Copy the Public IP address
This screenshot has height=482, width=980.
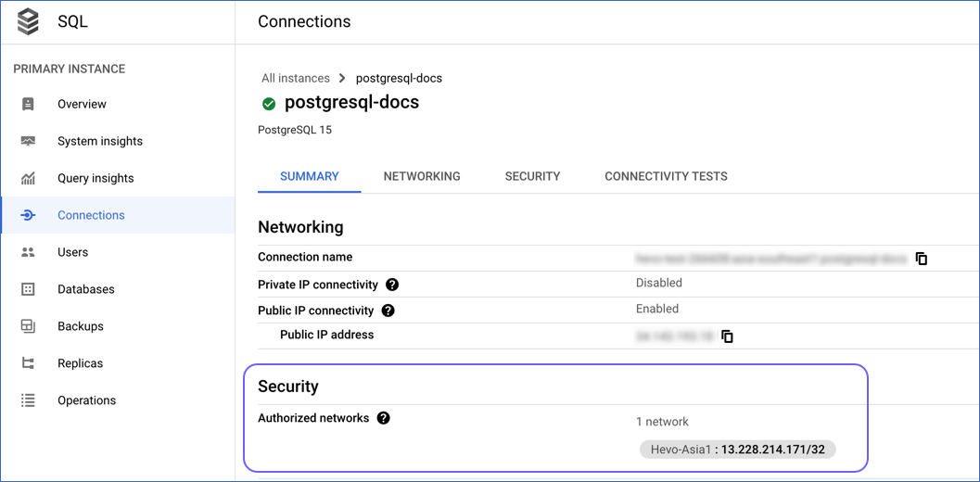coord(727,336)
